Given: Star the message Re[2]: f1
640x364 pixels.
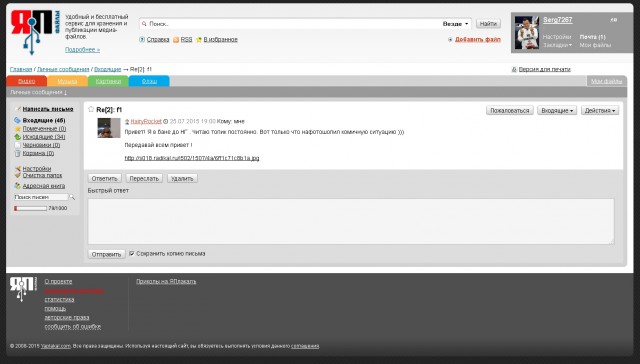Looking at the screenshot, I should coord(91,109).
